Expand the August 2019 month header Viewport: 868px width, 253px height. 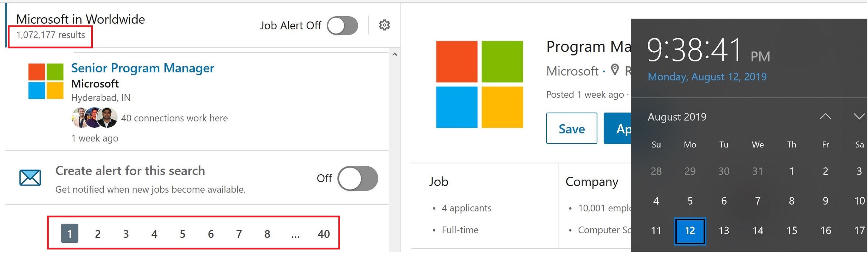pyautogui.click(x=677, y=117)
